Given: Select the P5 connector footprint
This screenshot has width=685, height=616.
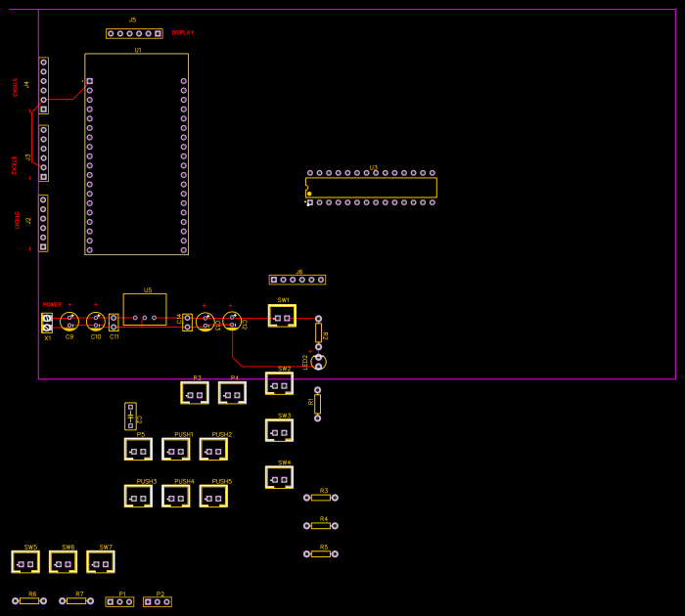Looking at the screenshot, I should pyautogui.click(x=138, y=449).
